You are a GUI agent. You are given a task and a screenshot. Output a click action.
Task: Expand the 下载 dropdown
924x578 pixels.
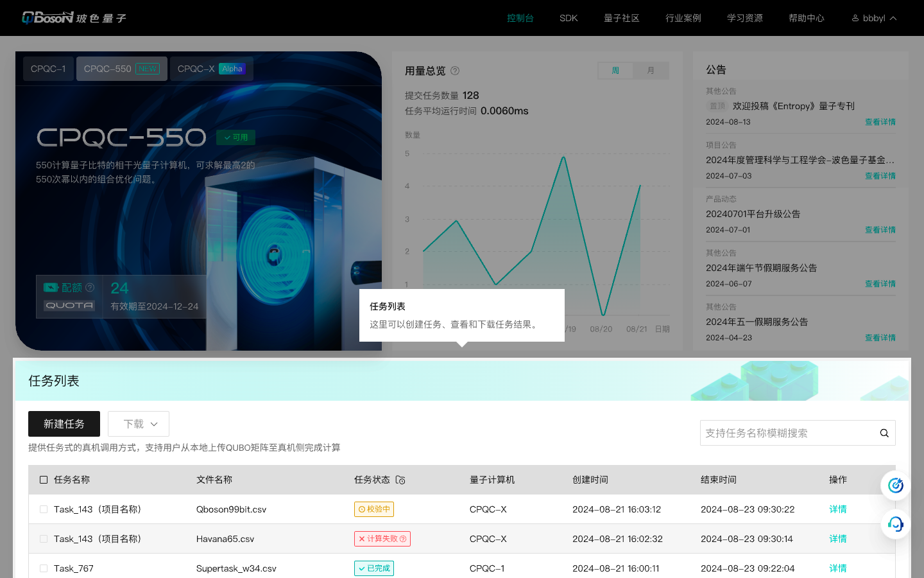139,424
